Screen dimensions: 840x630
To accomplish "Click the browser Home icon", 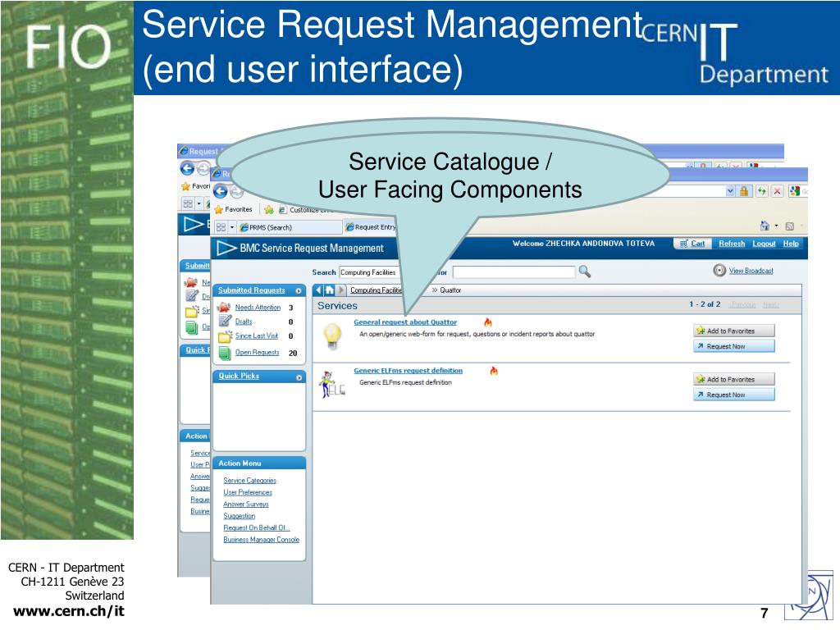I will (765, 226).
